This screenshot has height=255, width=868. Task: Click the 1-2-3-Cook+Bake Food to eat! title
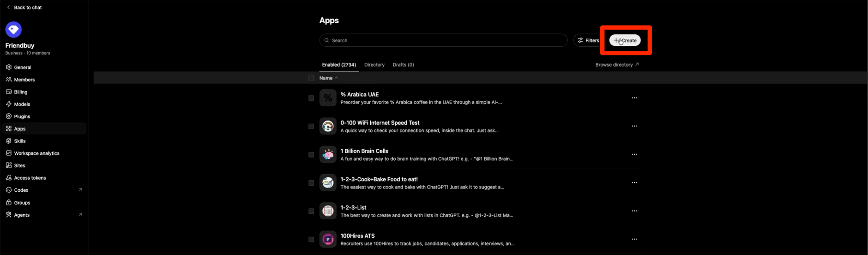(x=379, y=179)
